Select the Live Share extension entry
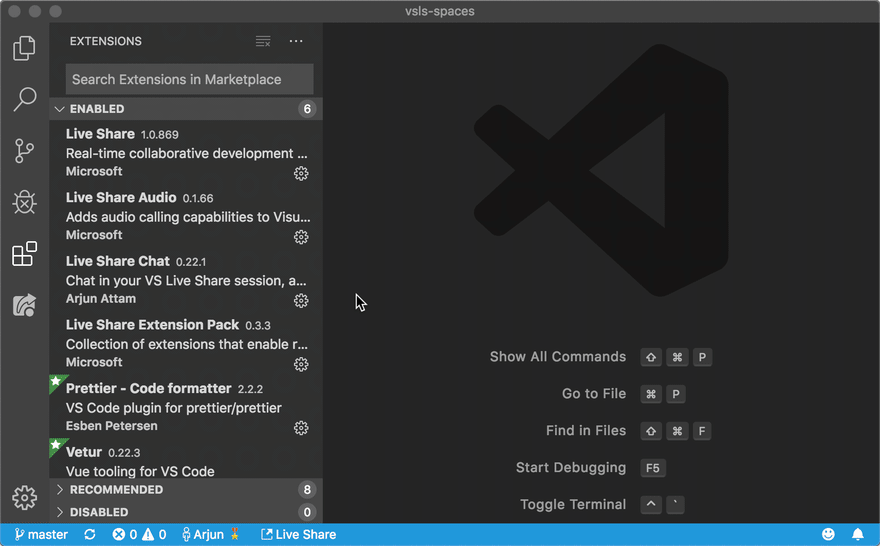The width and height of the screenshot is (880, 546). 186,152
